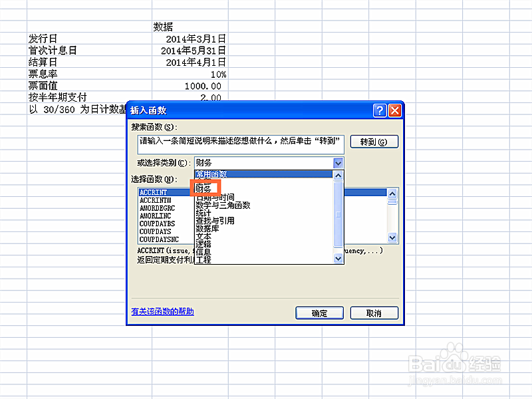
Task: Click the 转到(G) button
Action: [376, 141]
